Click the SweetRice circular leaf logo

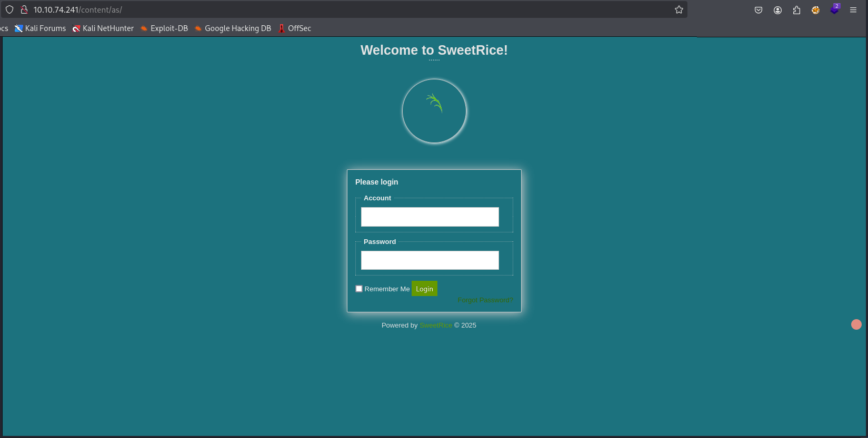pos(434,111)
